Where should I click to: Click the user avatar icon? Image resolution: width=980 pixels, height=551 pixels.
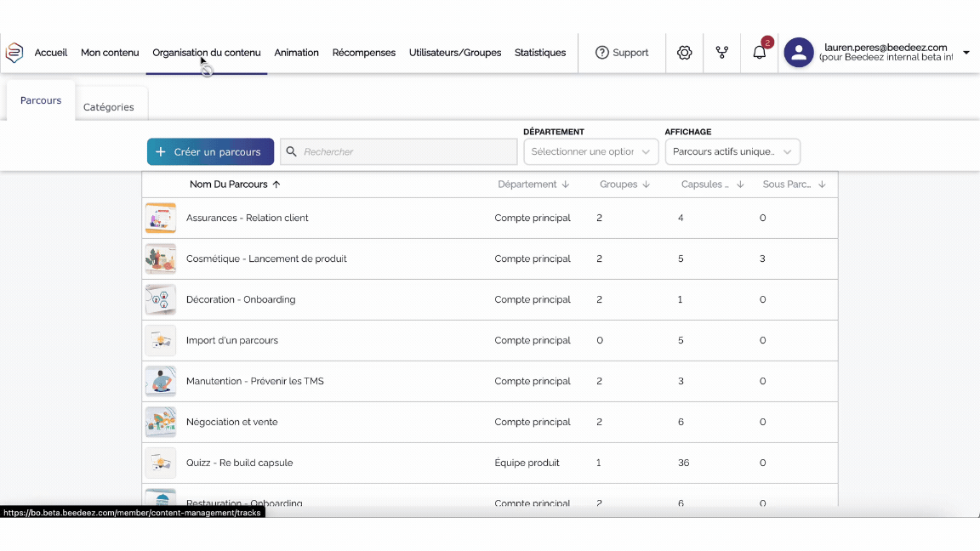pyautogui.click(x=798, y=53)
